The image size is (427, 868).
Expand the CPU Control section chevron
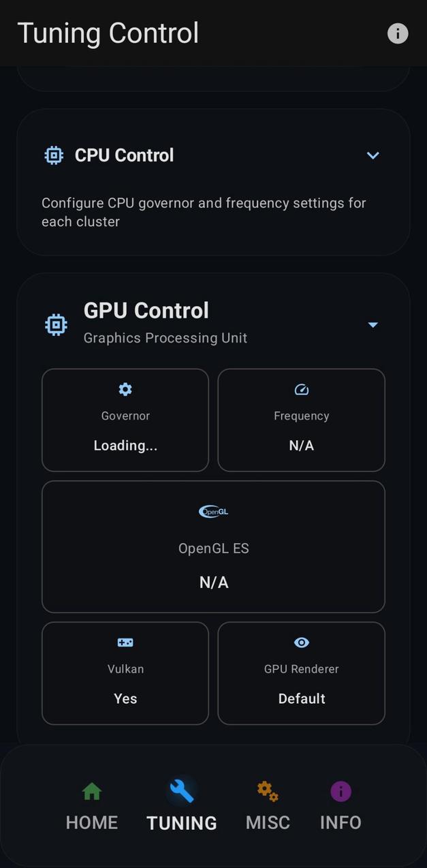[x=373, y=155]
